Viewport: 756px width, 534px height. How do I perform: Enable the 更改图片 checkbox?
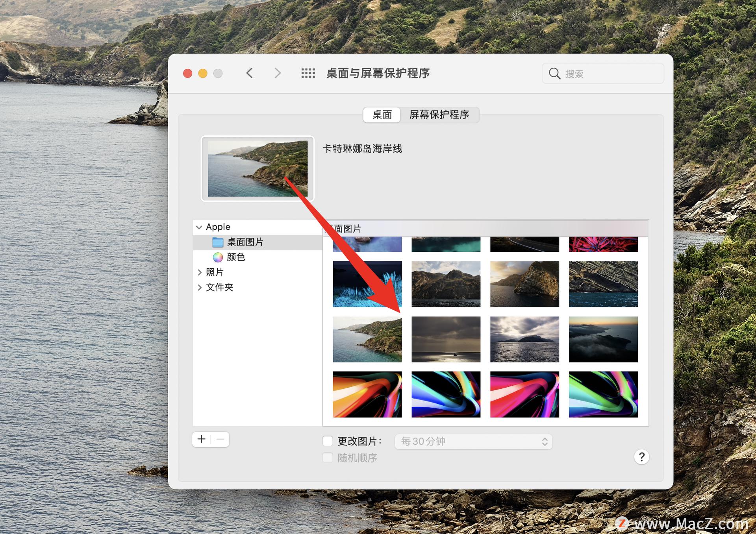(328, 441)
